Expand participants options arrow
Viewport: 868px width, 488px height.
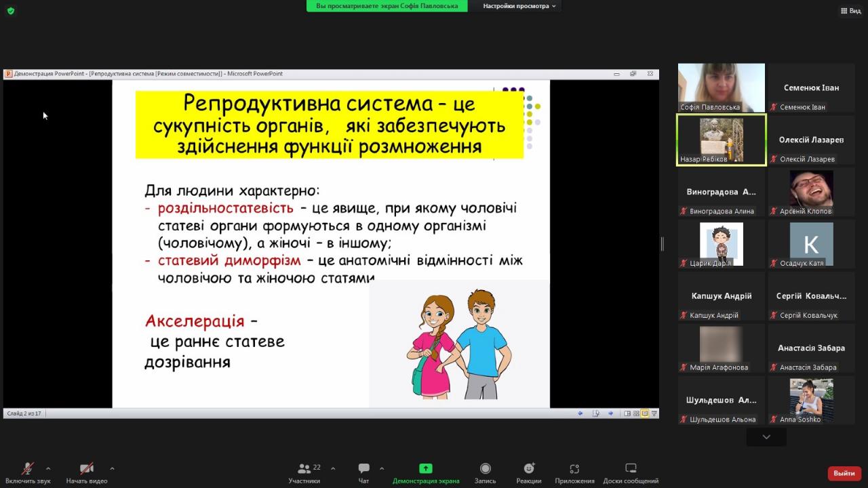334,468
